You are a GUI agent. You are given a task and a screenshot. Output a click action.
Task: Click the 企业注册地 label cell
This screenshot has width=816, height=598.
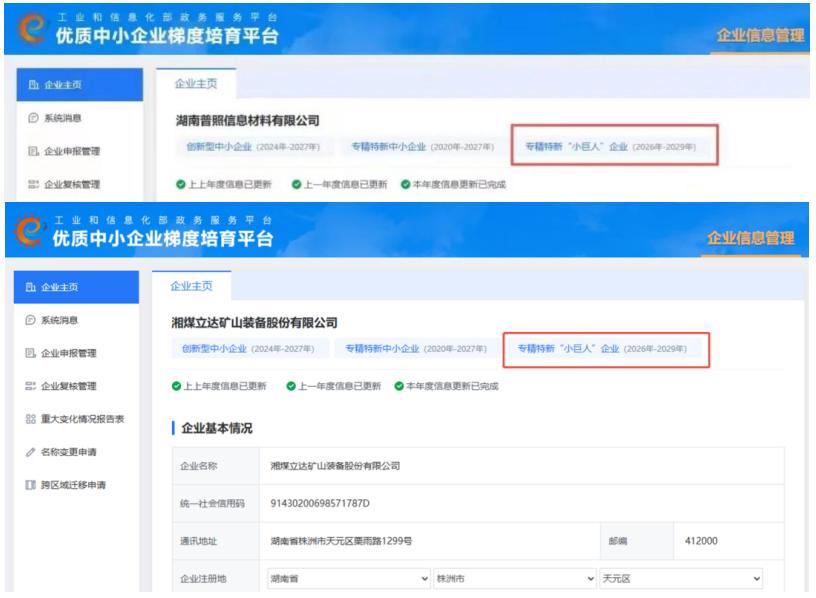pos(216,578)
